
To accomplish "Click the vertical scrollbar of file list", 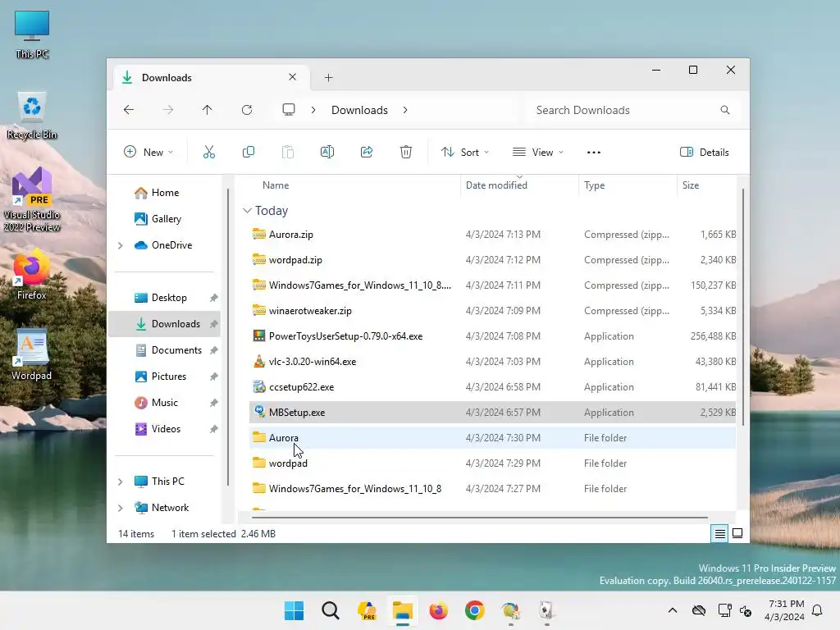I will coord(743,307).
